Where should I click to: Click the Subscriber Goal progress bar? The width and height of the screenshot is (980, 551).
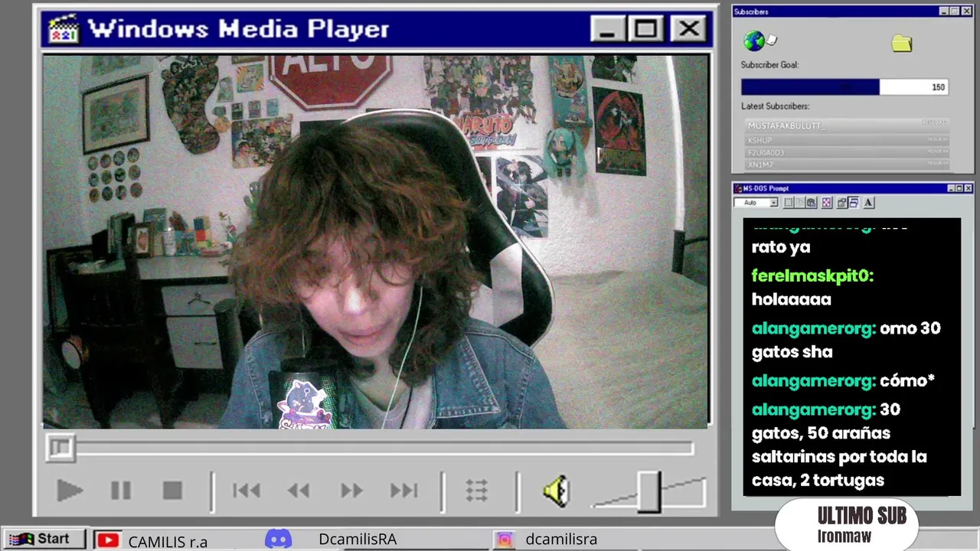845,87
